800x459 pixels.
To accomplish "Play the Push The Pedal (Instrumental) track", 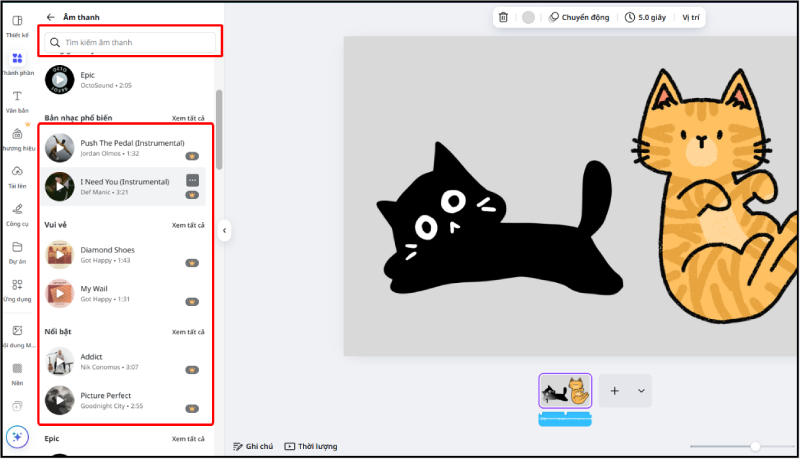I will 59,148.
